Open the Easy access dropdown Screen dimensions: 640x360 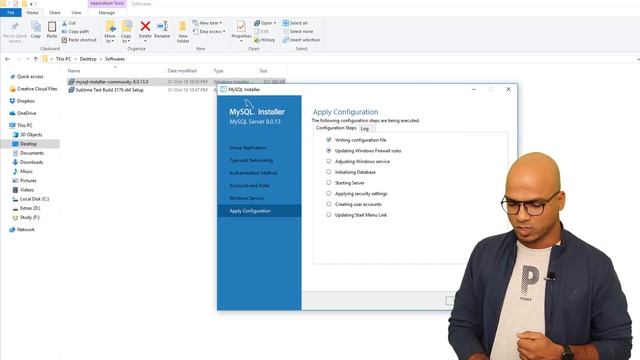click(209, 31)
